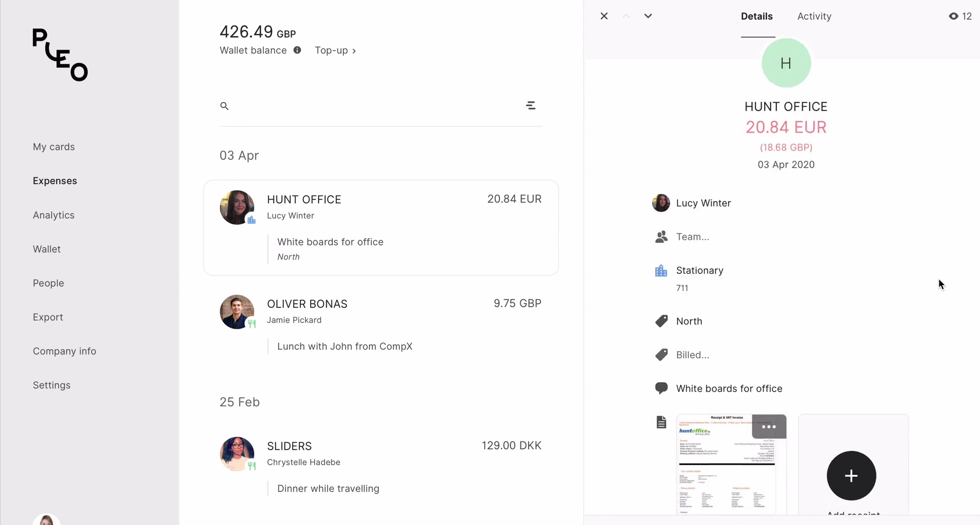980x525 pixels.
Task: Open the receipt three-dots menu
Action: (x=769, y=426)
